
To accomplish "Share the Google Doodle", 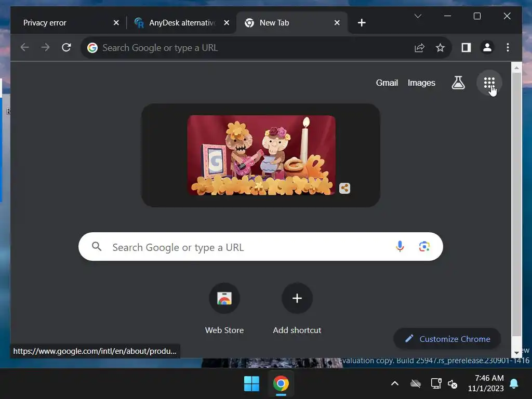I will (x=344, y=188).
